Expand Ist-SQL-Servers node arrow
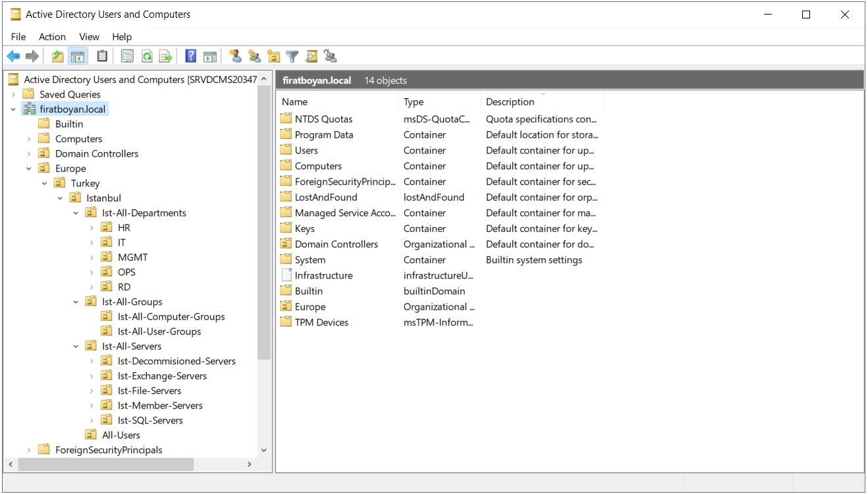Screen dimensions: 868x494 point(92,421)
